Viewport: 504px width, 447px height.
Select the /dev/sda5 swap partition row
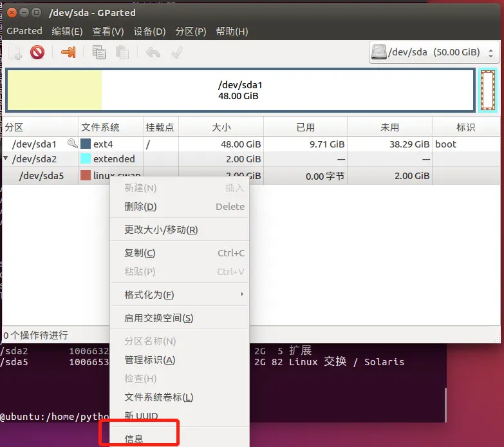point(251,176)
